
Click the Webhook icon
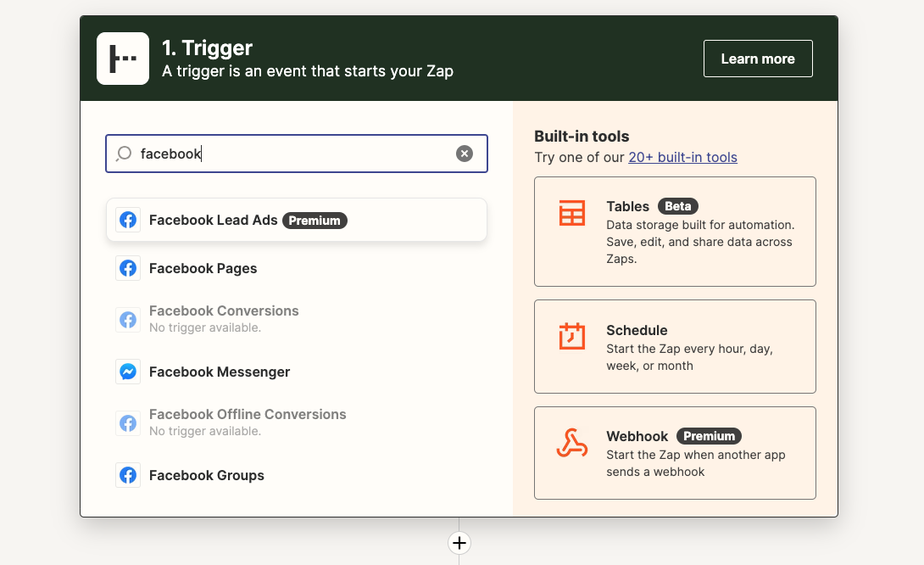(571, 443)
